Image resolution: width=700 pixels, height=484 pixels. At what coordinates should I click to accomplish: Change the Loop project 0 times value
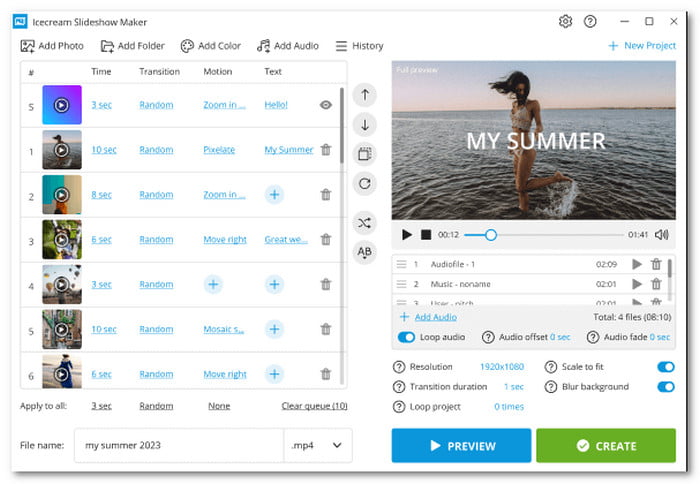pyautogui.click(x=509, y=407)
